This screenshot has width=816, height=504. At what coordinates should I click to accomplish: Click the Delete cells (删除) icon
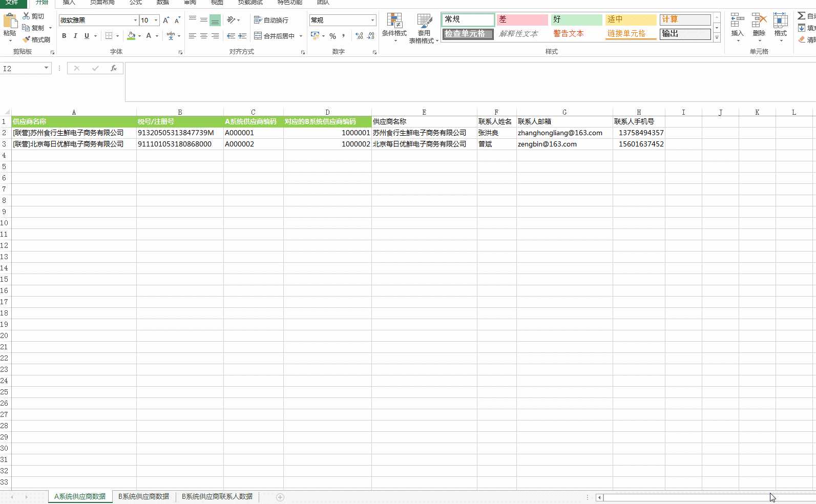759,21
